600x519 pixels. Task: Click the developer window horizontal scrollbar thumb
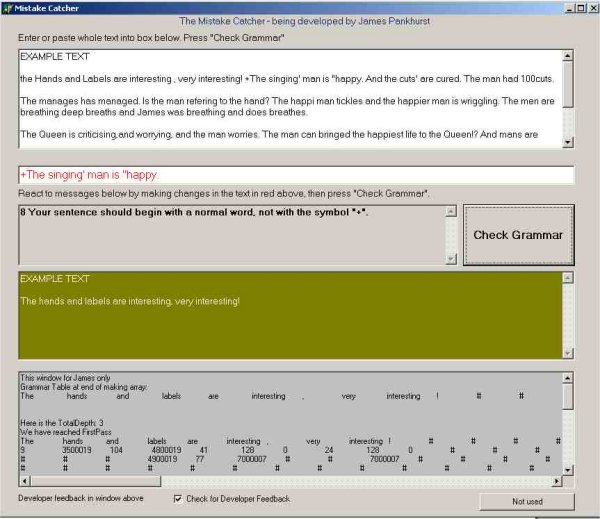96,481
